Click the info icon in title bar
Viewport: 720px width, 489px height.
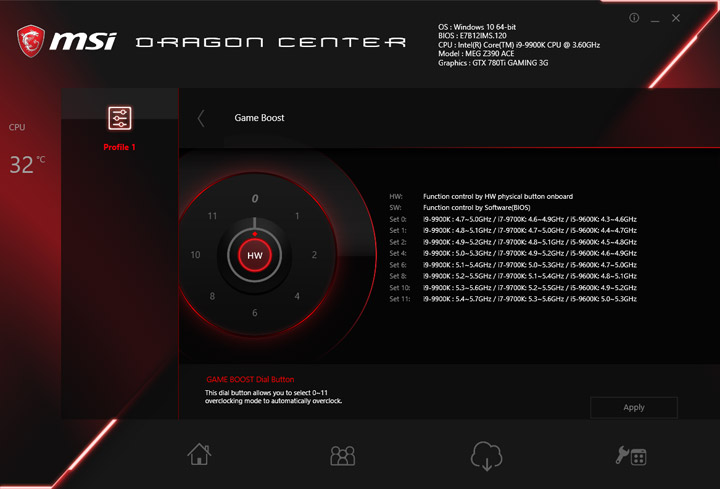coord(634,18)
